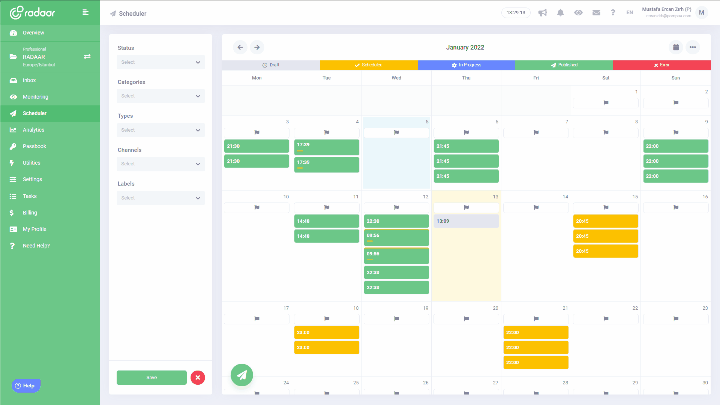Open the notifications bell

560,13
